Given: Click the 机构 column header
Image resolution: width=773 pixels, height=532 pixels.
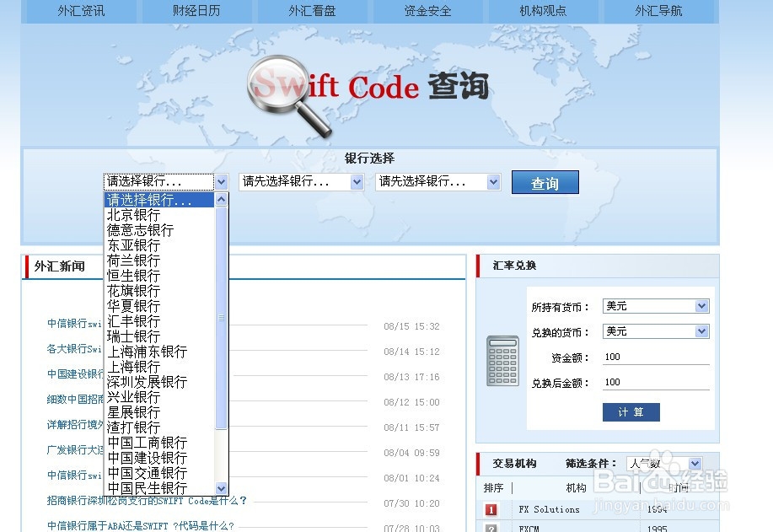Looking at the screenshot, I should coord(576,487).
